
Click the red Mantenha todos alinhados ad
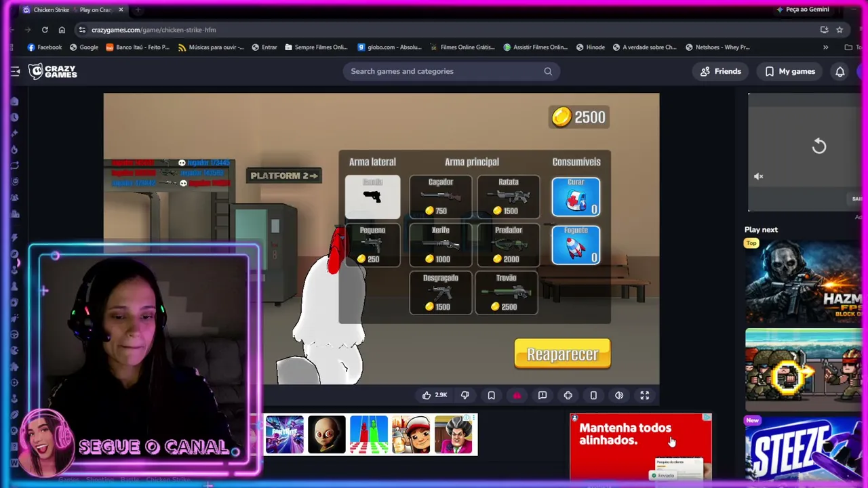(x=641, y=447)
